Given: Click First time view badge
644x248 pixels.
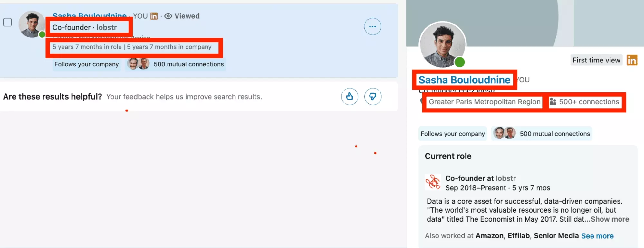Looking at the screenshot, I should tap(596, 60).
